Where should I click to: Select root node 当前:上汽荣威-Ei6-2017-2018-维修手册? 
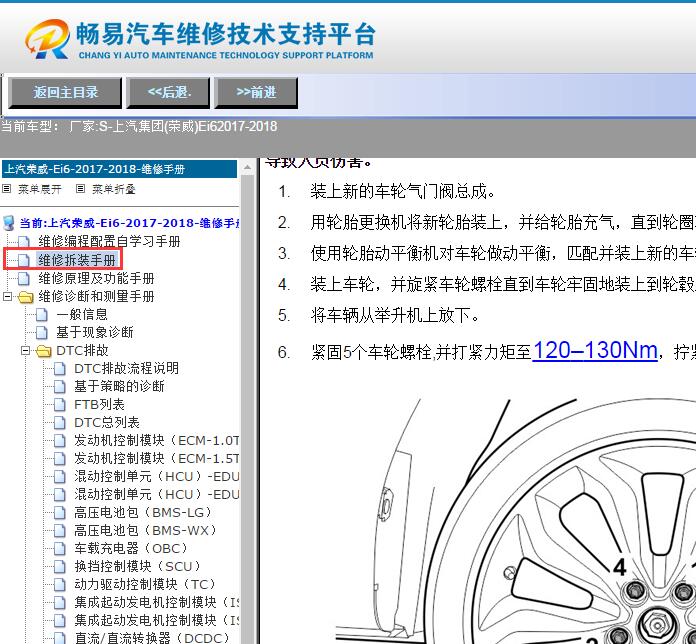point(129,223)
